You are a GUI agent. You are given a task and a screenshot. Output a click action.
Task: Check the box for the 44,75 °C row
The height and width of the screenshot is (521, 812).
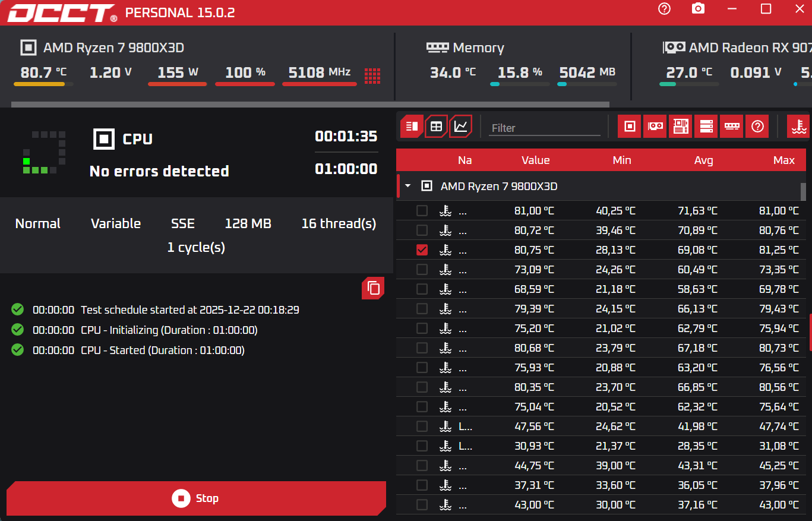422,465
